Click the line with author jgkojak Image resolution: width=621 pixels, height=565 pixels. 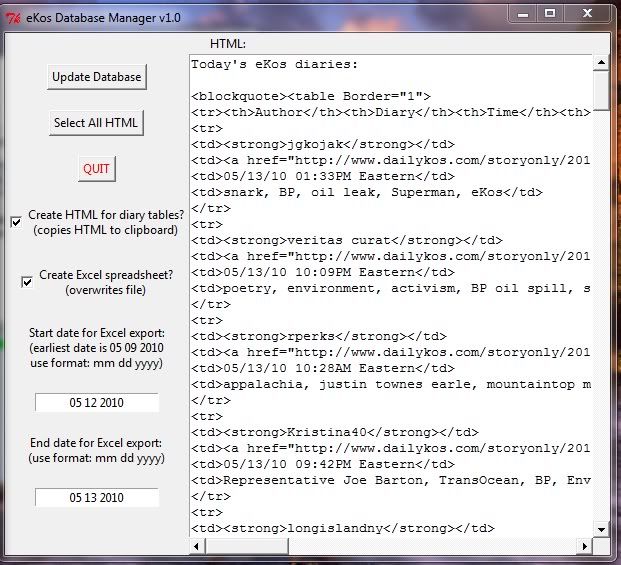click(x=323, y=145)
